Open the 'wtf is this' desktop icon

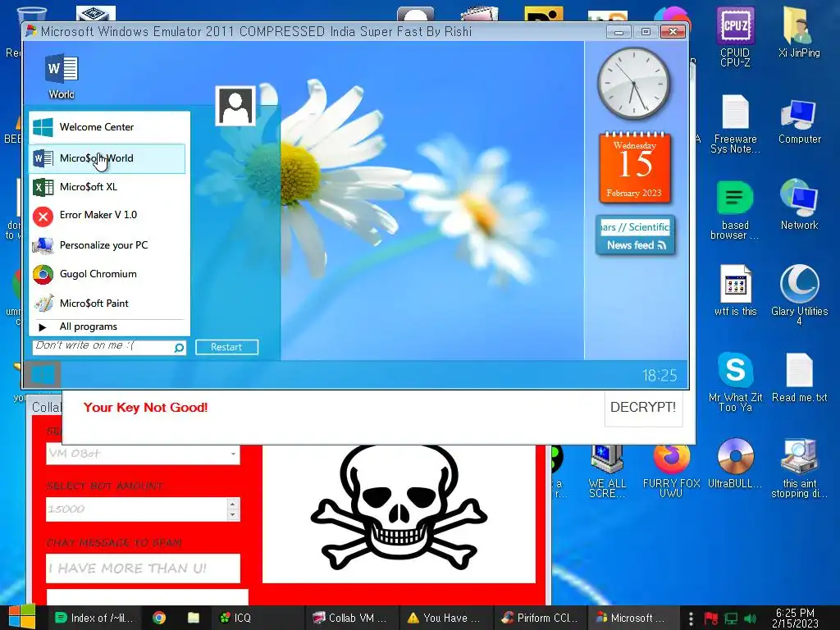tap(735, 291)
